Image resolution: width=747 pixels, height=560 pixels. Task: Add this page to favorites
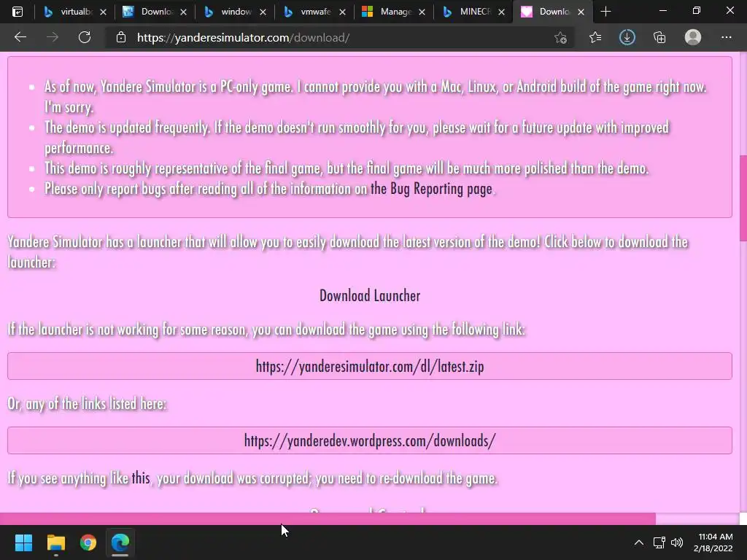561,38
